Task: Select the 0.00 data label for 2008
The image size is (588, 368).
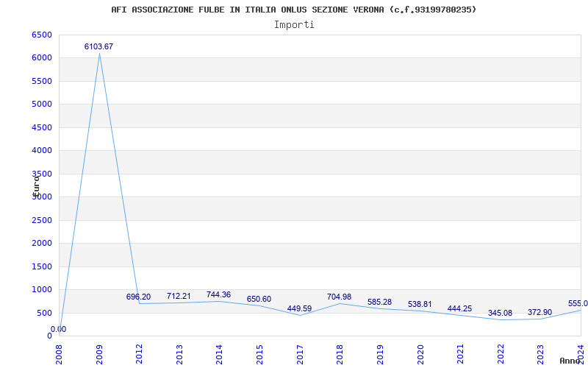Action: [x=59, y=329]
